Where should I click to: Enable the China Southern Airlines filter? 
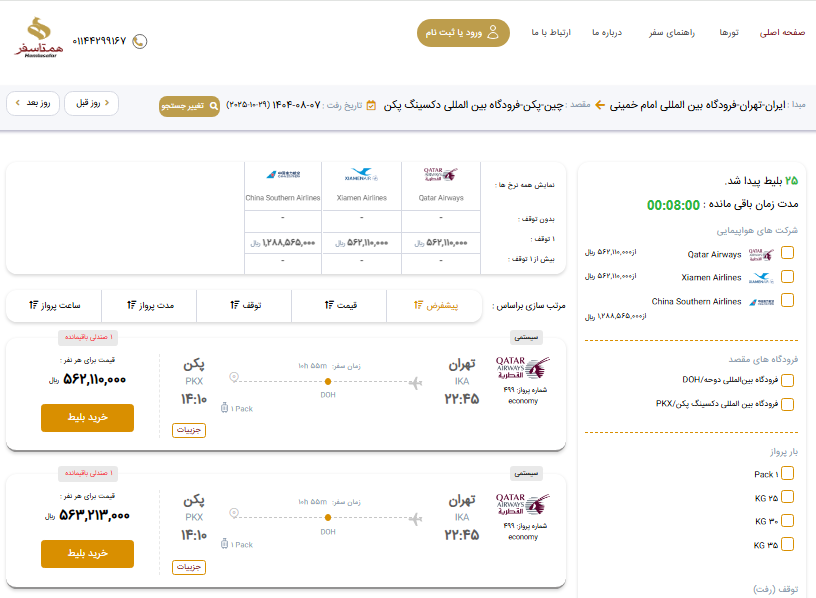[787, 300]
